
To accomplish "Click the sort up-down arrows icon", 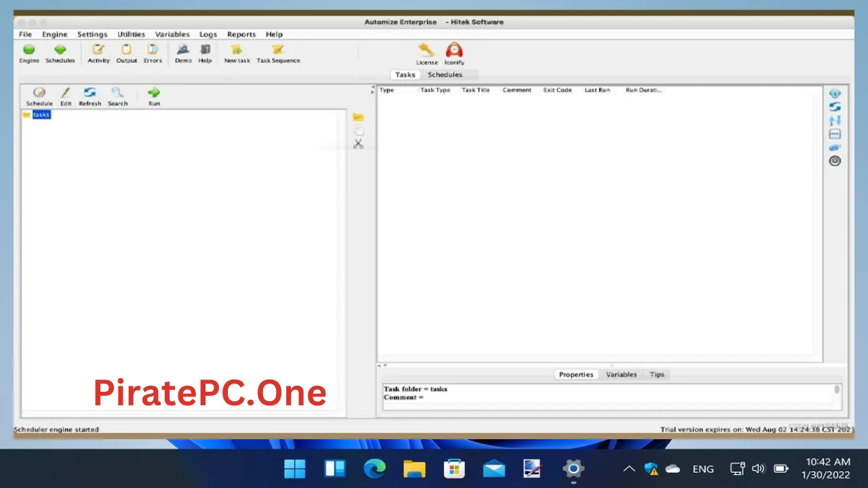I will 835,121.
